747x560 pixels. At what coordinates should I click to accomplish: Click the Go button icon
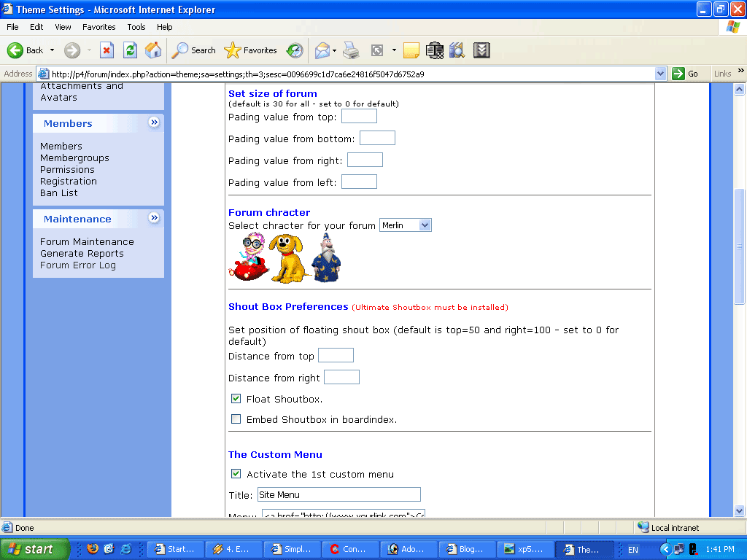[x=678, y=74]
